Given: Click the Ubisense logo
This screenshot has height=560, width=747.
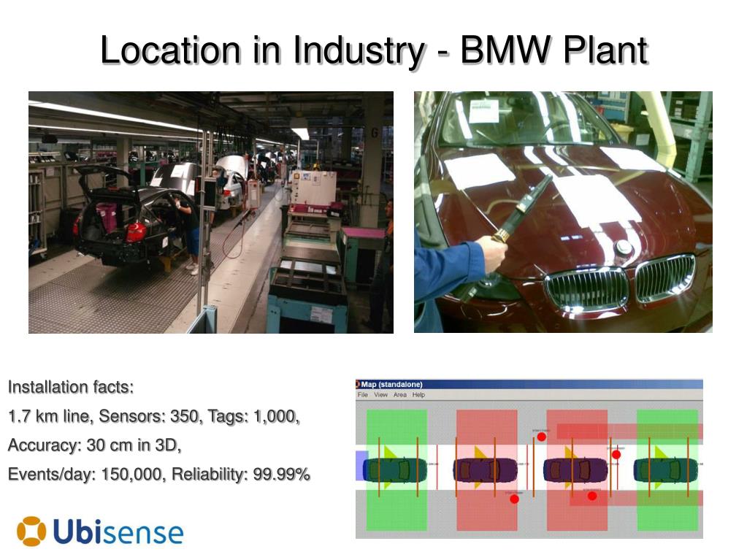Looking at the screenshot, I should (100, 531).
